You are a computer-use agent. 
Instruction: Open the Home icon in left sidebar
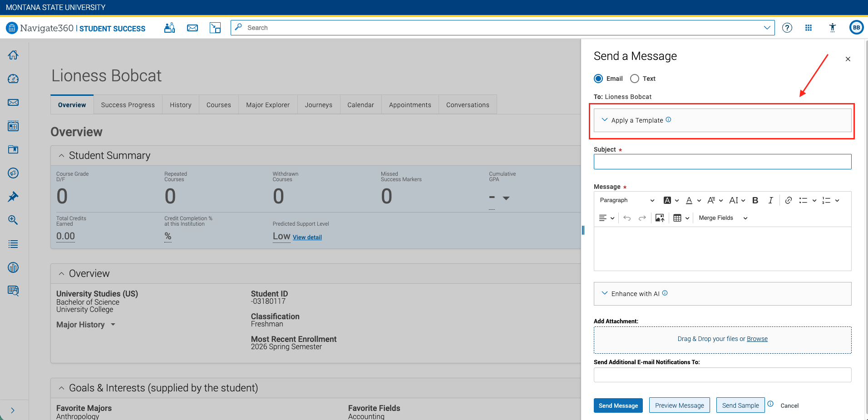13,55
